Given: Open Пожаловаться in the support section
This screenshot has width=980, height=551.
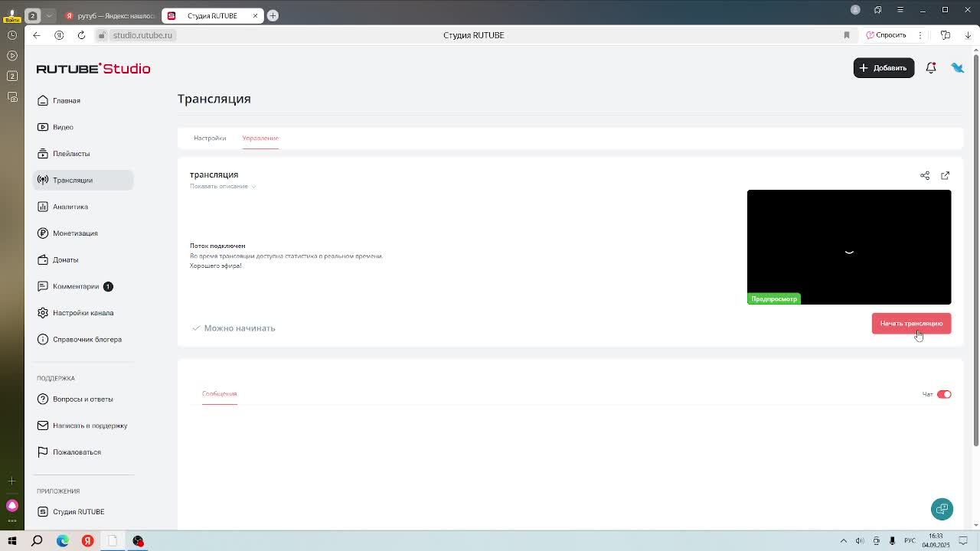Looking at the screenshot, I should coord(83,452).
